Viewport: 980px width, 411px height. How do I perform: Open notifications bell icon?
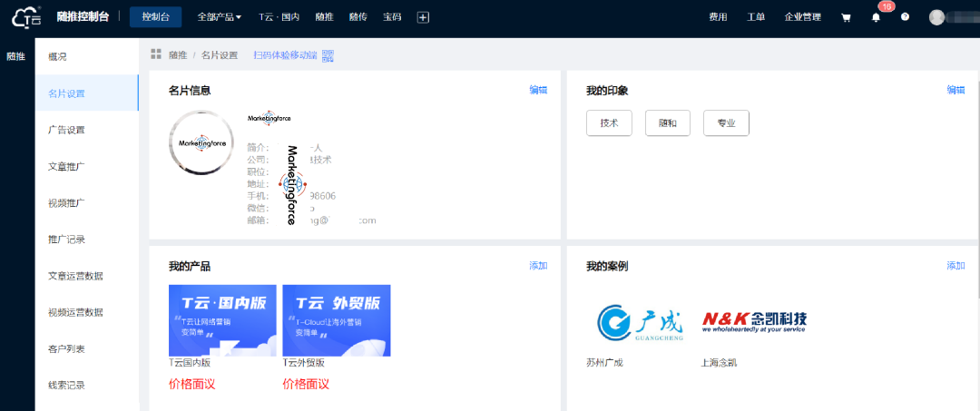pyautogui.click(x=876, y=17)
